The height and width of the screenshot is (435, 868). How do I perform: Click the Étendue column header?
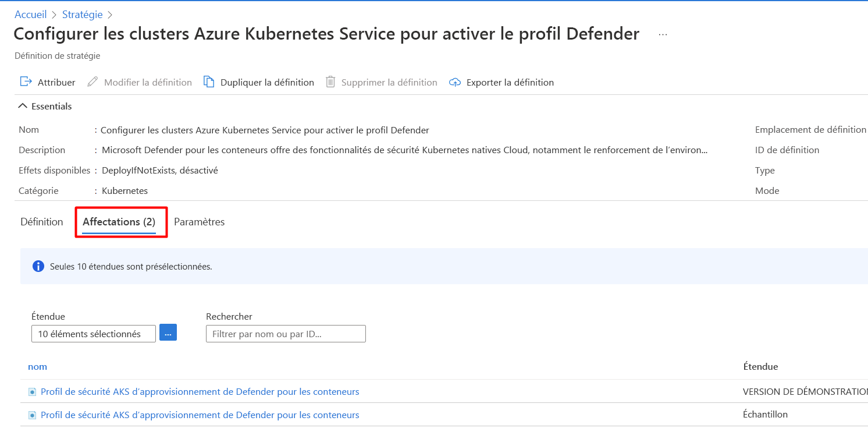(760, 366)
